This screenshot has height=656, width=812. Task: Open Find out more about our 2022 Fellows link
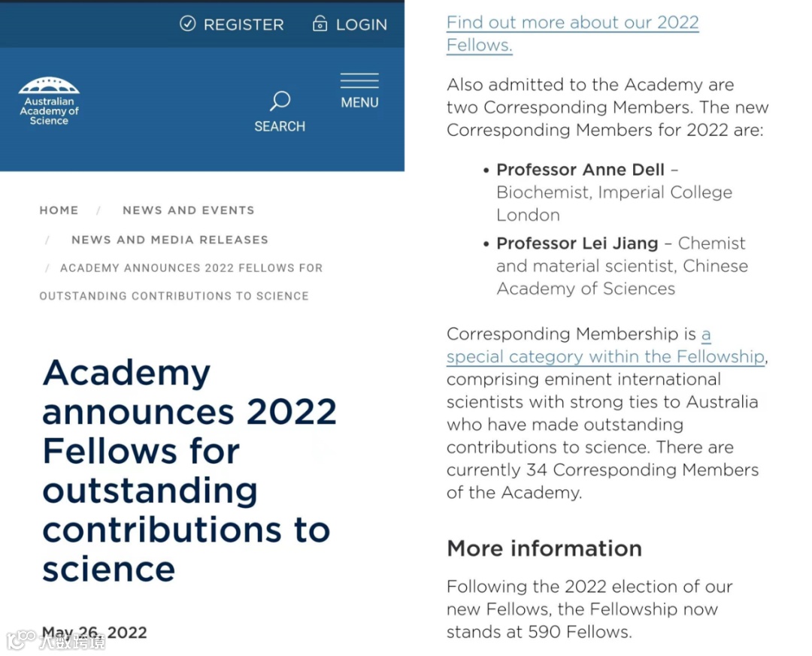[572, 34]
